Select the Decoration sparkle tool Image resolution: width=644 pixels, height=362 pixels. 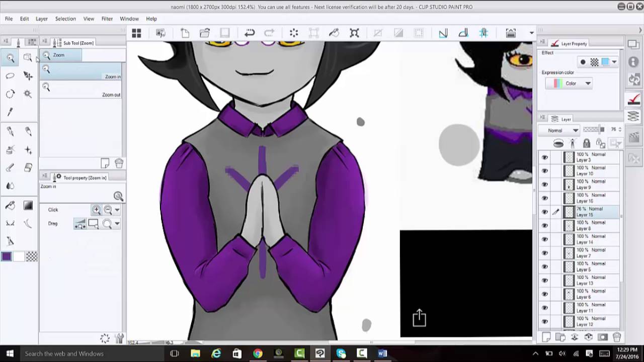(28, 150)
